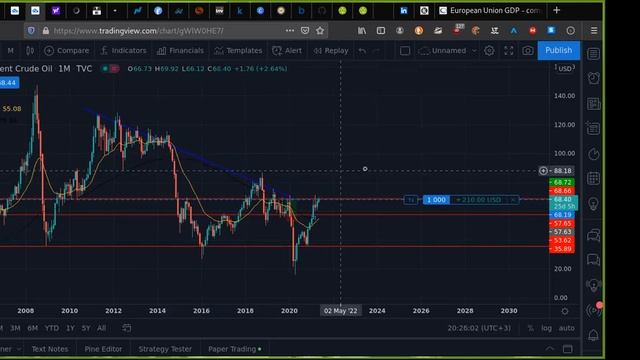Open the Text Notes tab
This screenshot has width=640, height=360.
click(50, 349)
